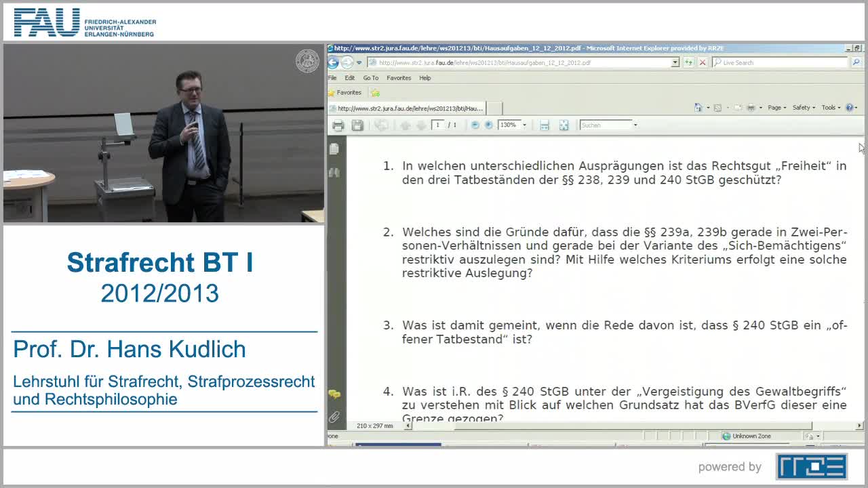Click the Refresh button next to the address bar
Viewport: 868px width, 488px height.
click(689, 62)
